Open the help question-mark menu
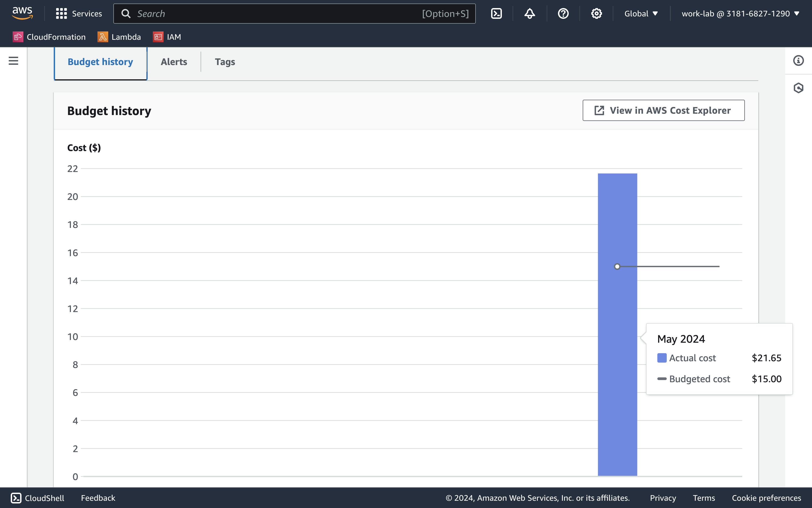The width and height of the screenshot is (812, 508). pyautogui.click(x=563, y=13)
